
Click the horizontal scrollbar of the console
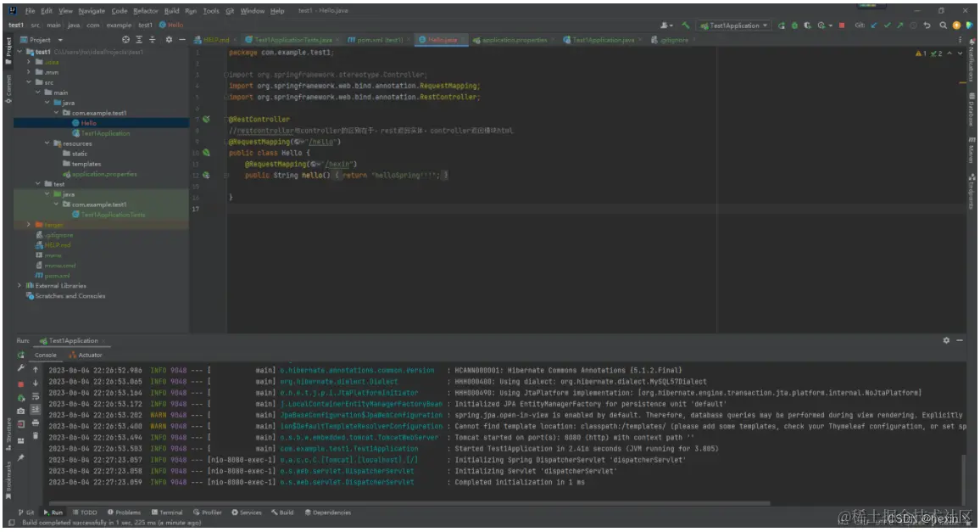tap(409, 502)
